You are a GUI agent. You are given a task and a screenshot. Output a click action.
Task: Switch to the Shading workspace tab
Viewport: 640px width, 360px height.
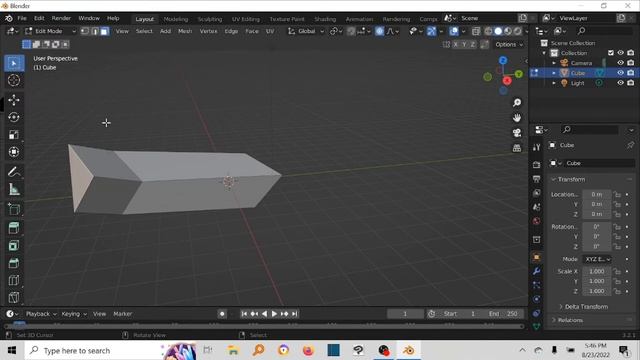[x=325, y=19]
